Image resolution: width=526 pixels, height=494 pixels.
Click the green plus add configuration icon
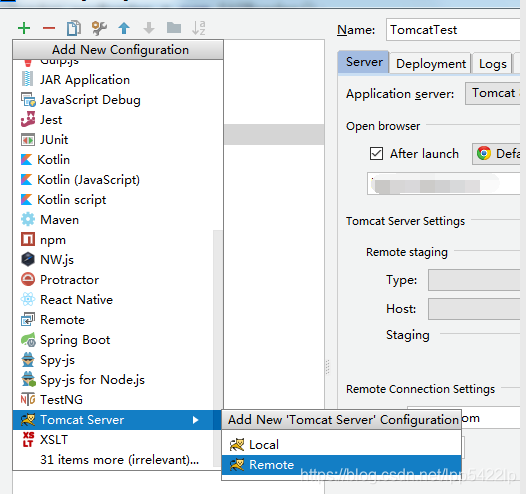click(24, 28)
